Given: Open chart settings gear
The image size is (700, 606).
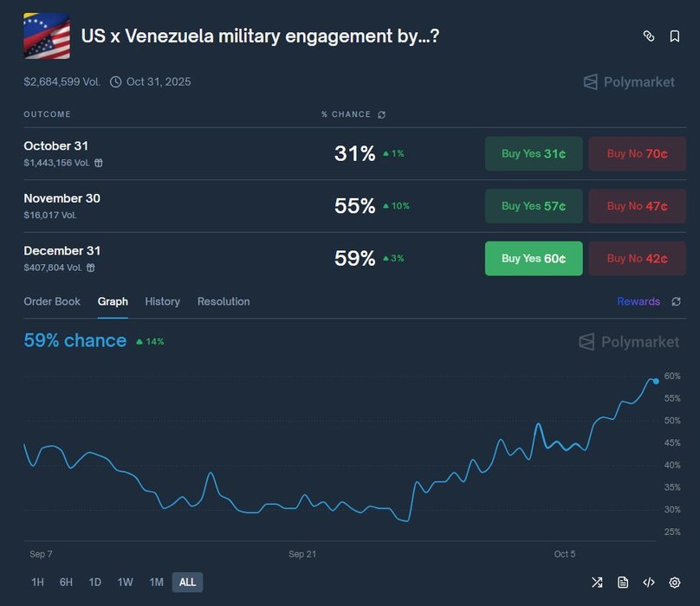Looking at the screenshot, I should 675,582.
